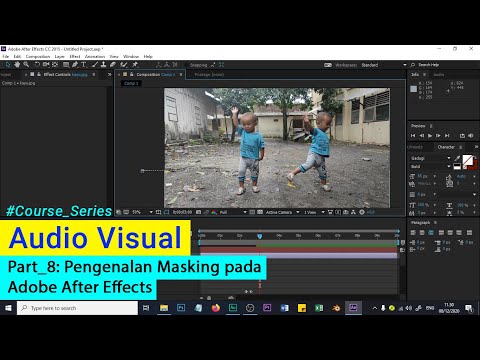Select the Selection arrow tool
The image size is (480, 360).
coord(8,65)
